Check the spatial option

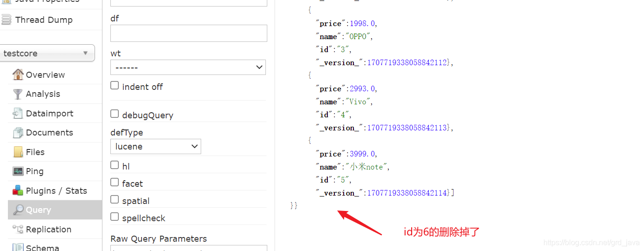(x=115, y=199)
